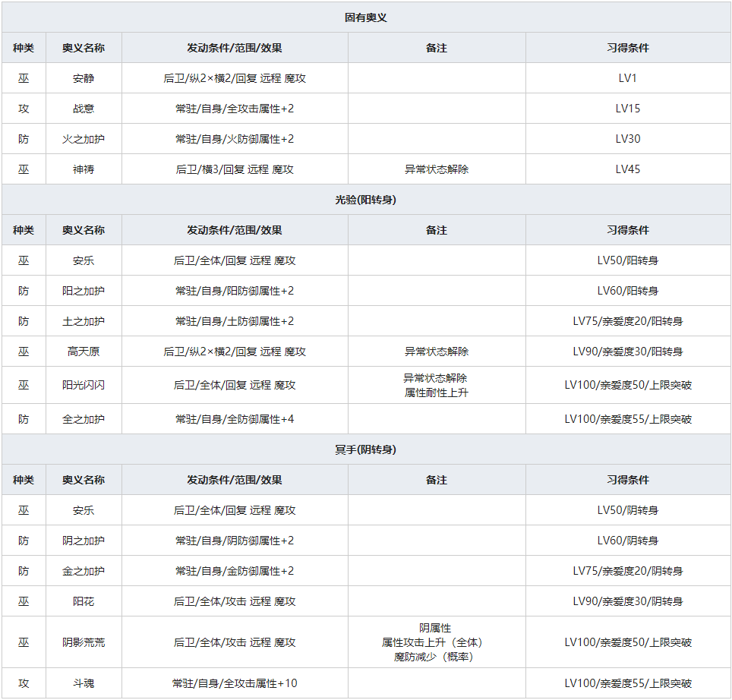This screenshot has width=732, height=700.
Task: Select the requirement "LV75/亲爱度20/阴转身"
Action: click(628, 571)
